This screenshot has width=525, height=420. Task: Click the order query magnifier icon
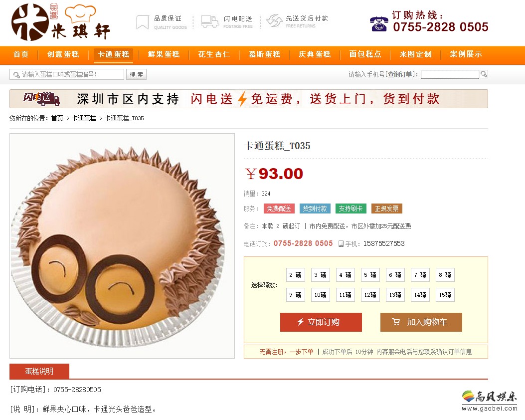click(x=484, y=74)
